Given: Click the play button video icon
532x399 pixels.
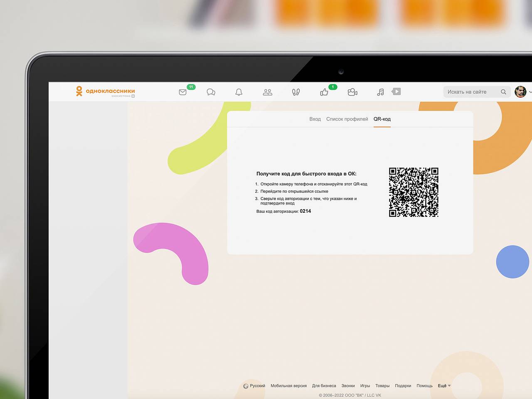Looking at the screenshot, I should tap(397, 91).
